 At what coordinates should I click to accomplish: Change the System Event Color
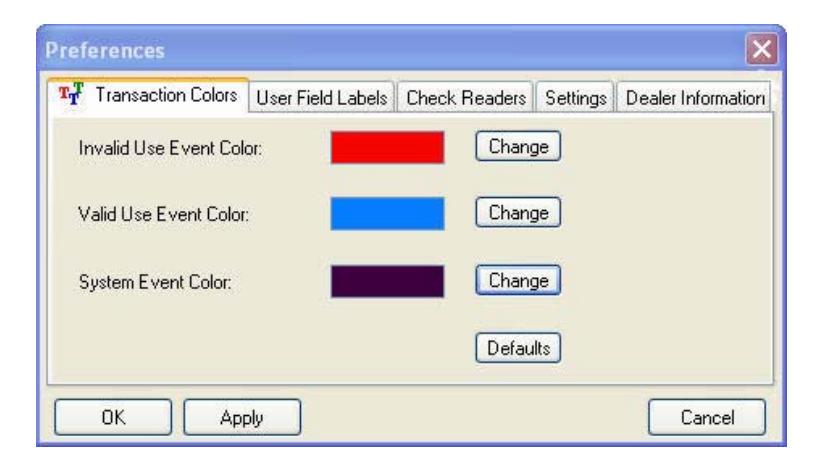[x=518, y=280]
